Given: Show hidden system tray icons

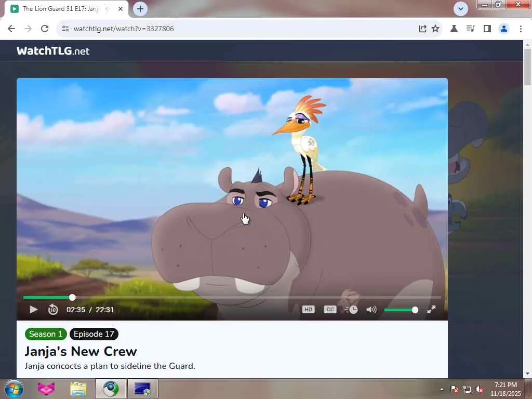Looking at the screenshot, I should coord(442,389).
